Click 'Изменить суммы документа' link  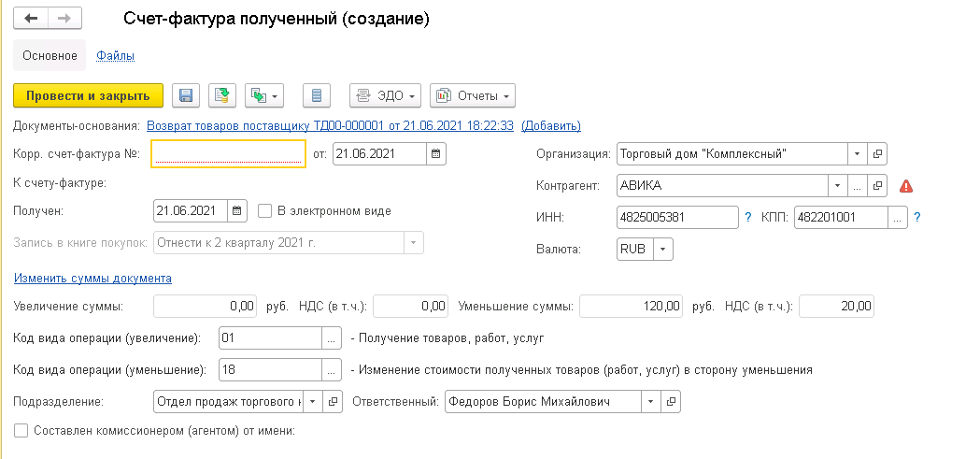point(92,279)
